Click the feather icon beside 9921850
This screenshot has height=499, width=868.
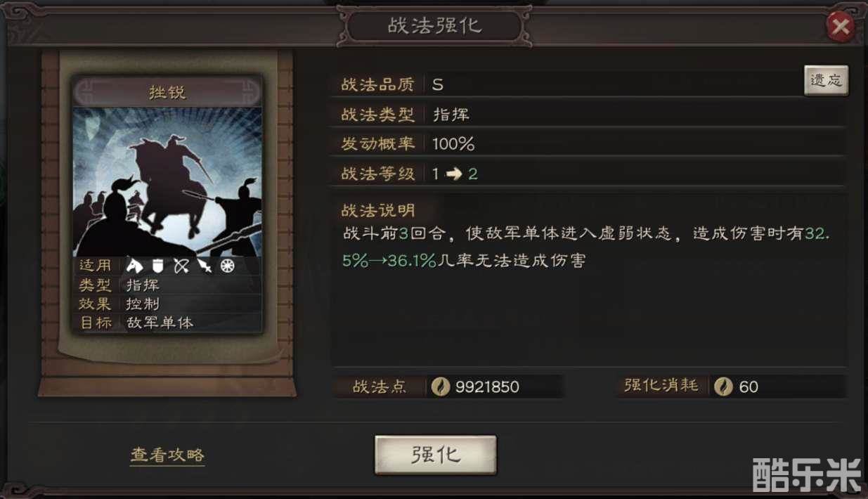click(x=441, y=387)
